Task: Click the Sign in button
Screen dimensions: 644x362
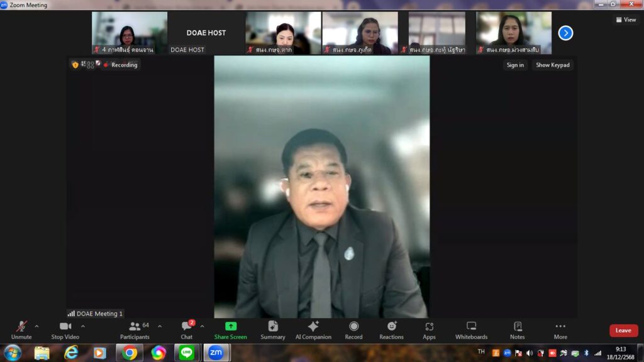Action: (515, 65)
